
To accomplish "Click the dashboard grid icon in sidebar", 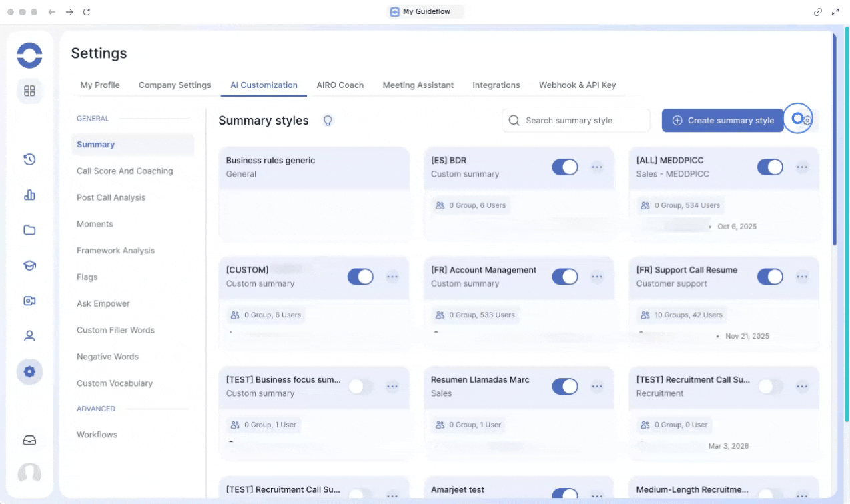I will point(29,91).
